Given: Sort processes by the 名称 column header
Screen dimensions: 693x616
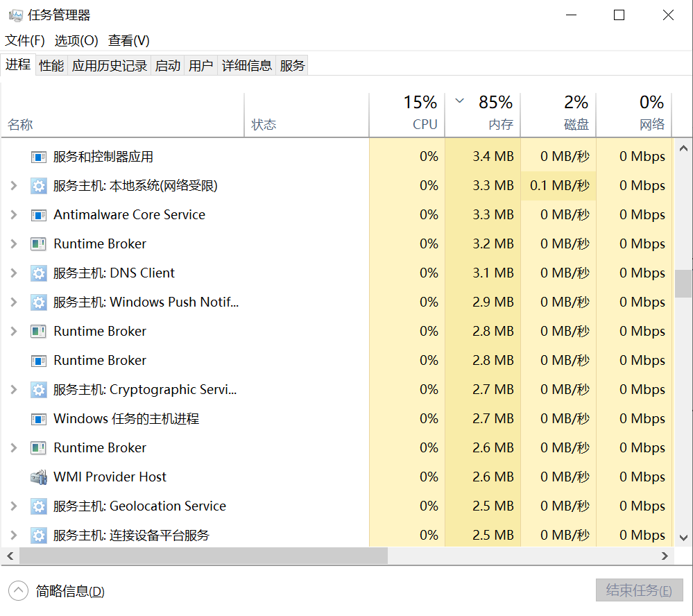Looking at the screenshot, I should (x=122, y=115).
